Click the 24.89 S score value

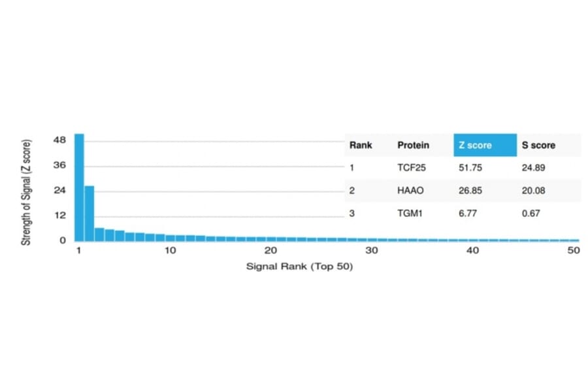coord(533,168)
